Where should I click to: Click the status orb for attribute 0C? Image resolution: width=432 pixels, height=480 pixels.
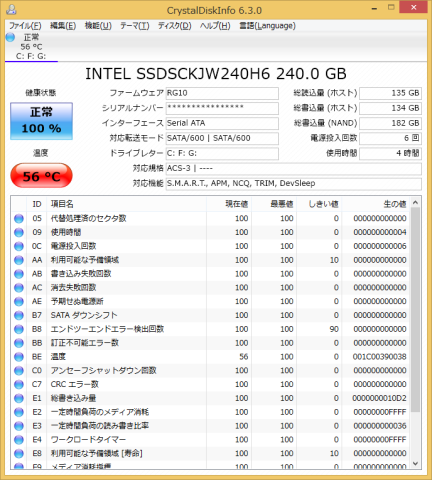tap(19, 246)
